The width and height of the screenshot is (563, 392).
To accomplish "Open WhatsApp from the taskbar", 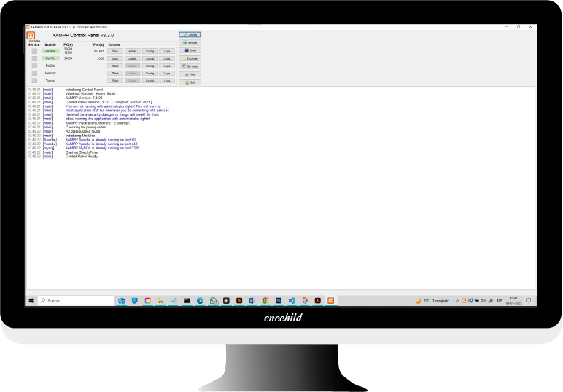I will (x=213, y=300).
